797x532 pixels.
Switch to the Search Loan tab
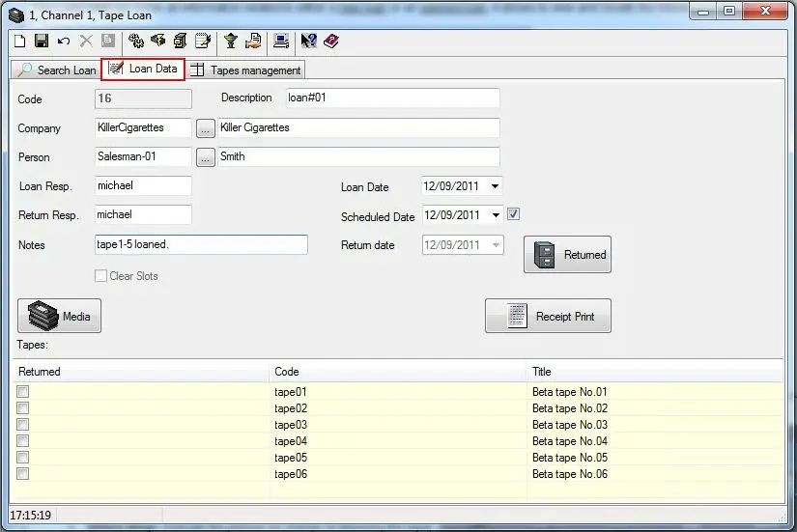(57, 70)
